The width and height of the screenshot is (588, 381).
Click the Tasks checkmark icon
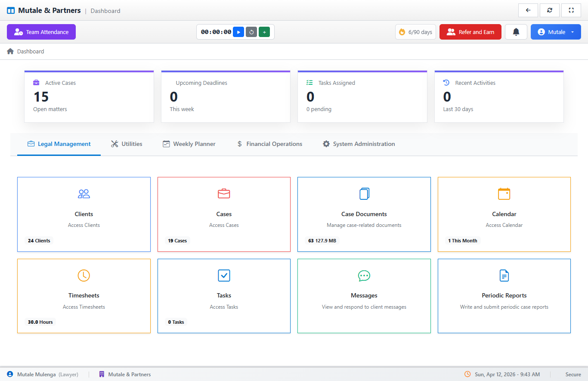(224, 276)
